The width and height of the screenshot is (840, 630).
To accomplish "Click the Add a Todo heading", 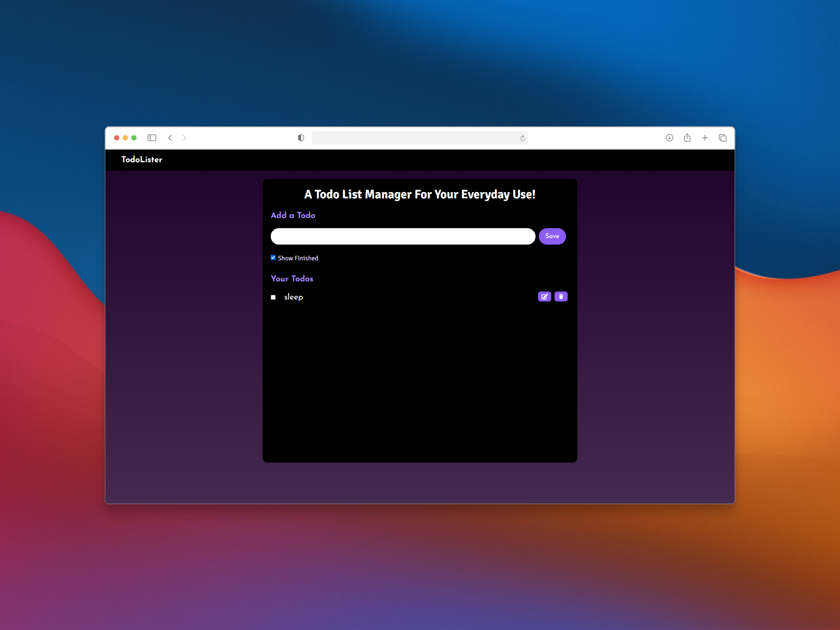I will 293,215.
